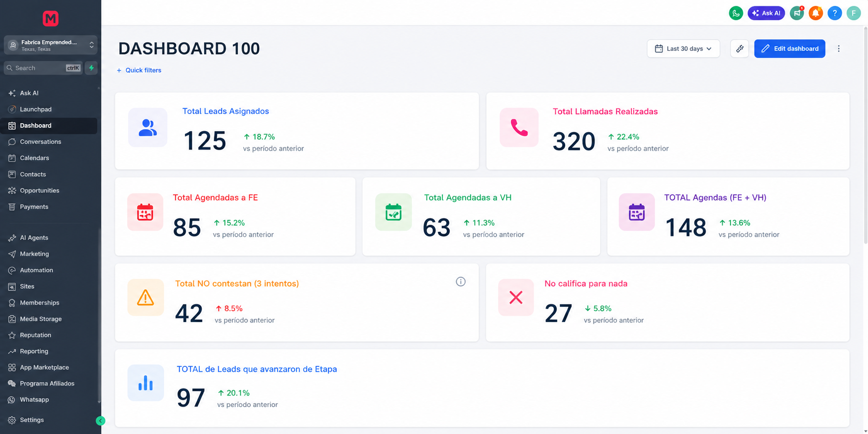Click the green calendar icon in Agendadas a VH card
Screen dimensions: 868x434
pyautogui.click(x=393, y=212)
